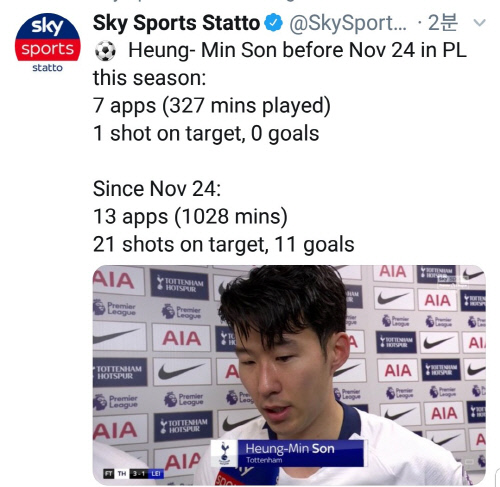The image size is (500, 487).
Task: Expand the tweet options chevron menu
Action: coord(479,23)
